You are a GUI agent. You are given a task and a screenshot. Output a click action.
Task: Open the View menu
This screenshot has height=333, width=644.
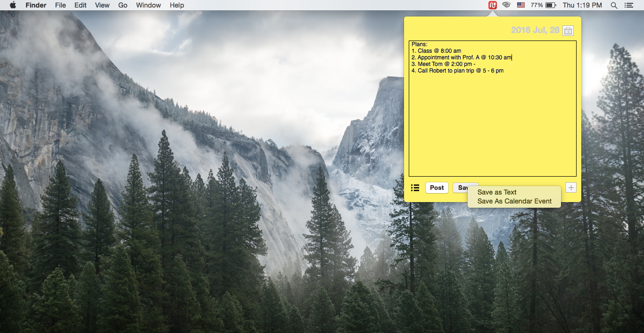[102, 5]
